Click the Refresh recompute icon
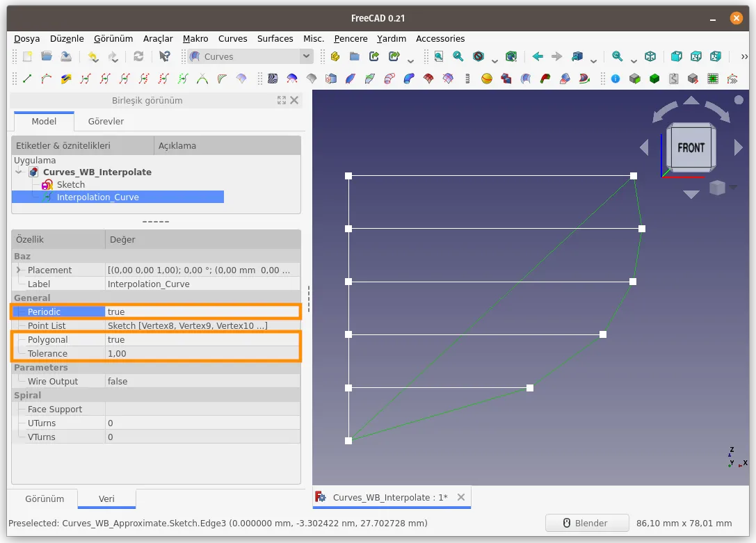756x543 pixels. [x=138, y=56]
